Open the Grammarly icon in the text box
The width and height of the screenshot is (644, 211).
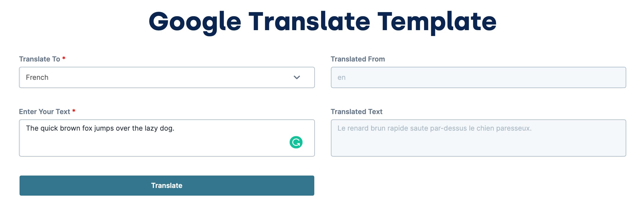tap(296, 142)
